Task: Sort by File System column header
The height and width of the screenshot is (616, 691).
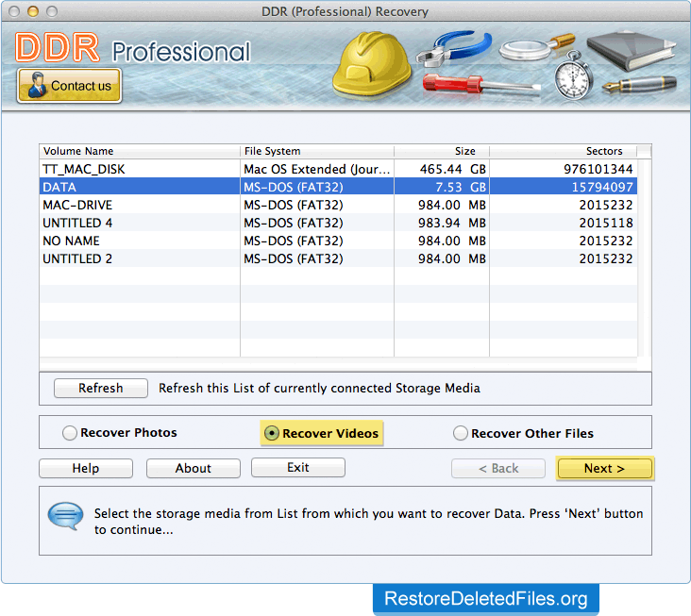Action: click(x=317, y=151)
